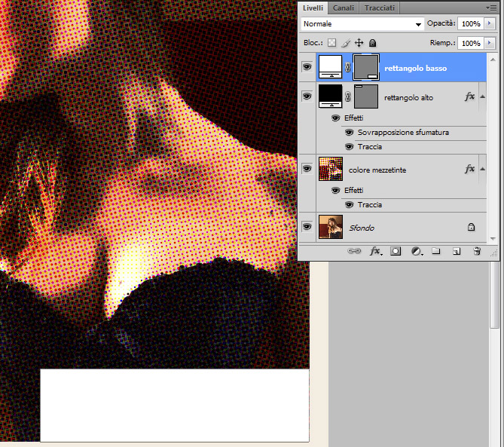The image size is (504, 447).
Task: Select rettangolo basso white fill thumbnail
Action: coord(331,67)
